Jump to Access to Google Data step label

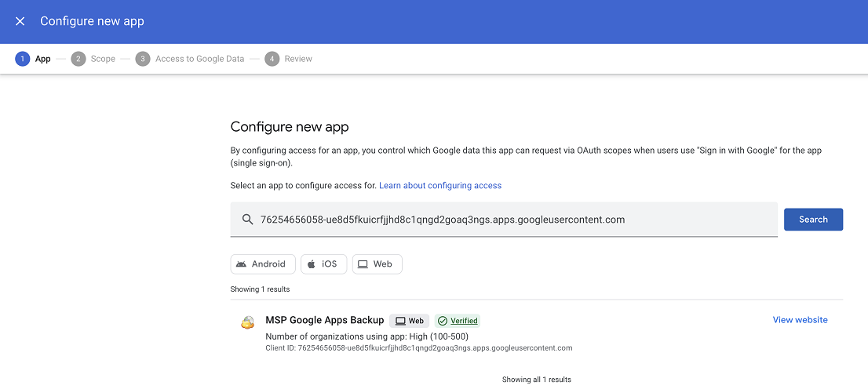pyautogui.click(x=199, y=59)
